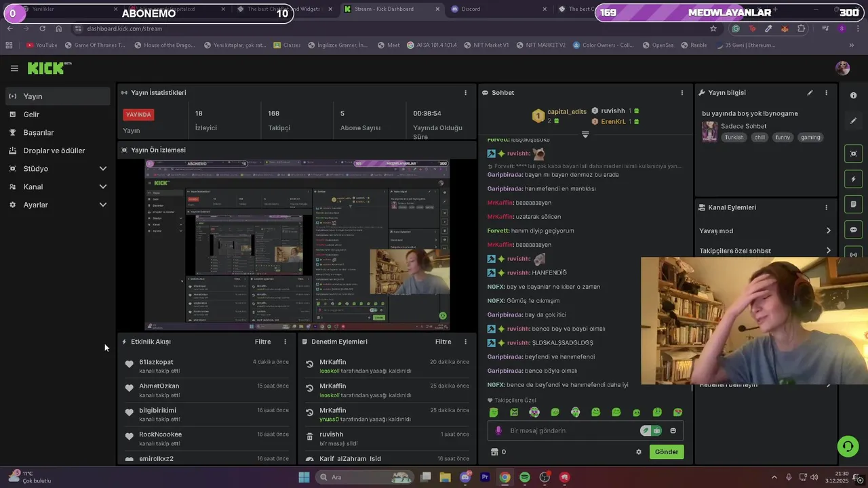Open the YouTube bookmark

pyautogui.click(x=42, y=45)
